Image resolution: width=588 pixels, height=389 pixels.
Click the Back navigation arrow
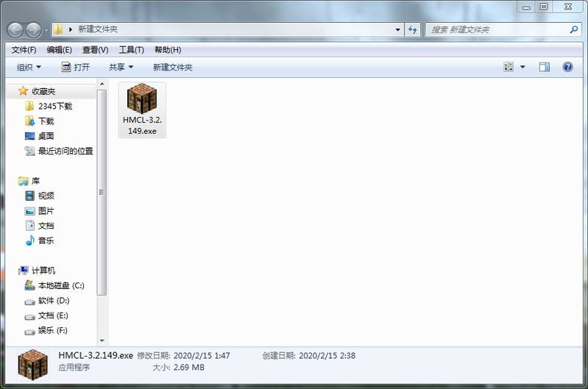pyautogui.click(x=15, y=30)
